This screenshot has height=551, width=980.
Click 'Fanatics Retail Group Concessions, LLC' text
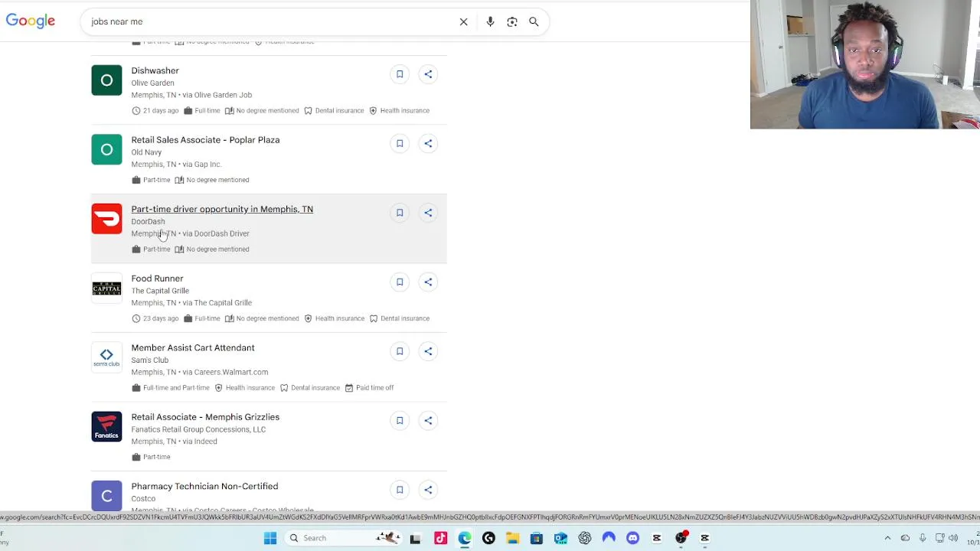198,429
